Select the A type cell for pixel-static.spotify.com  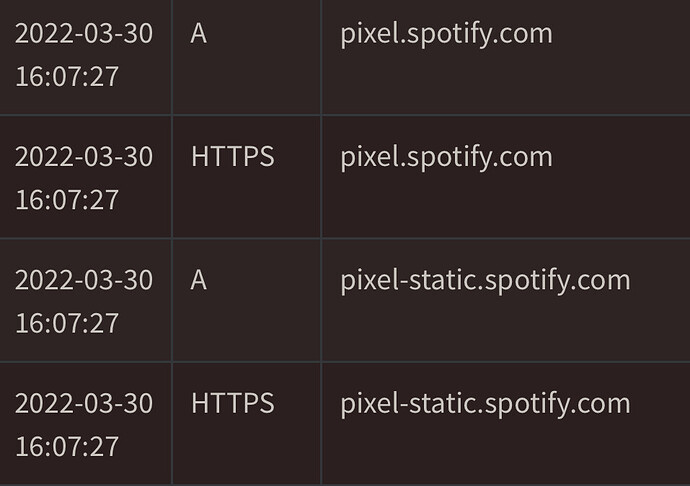click(199, 280)
